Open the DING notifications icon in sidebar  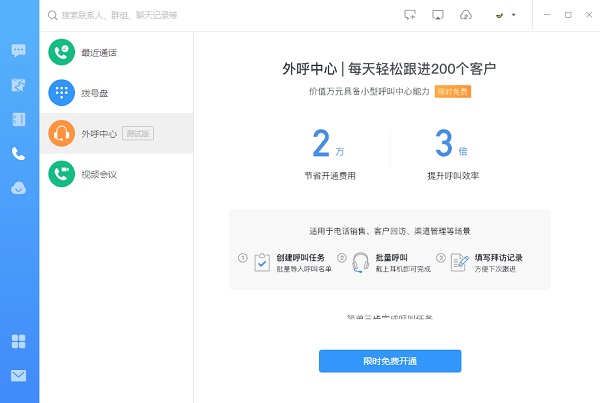click(x=19, y=85)
